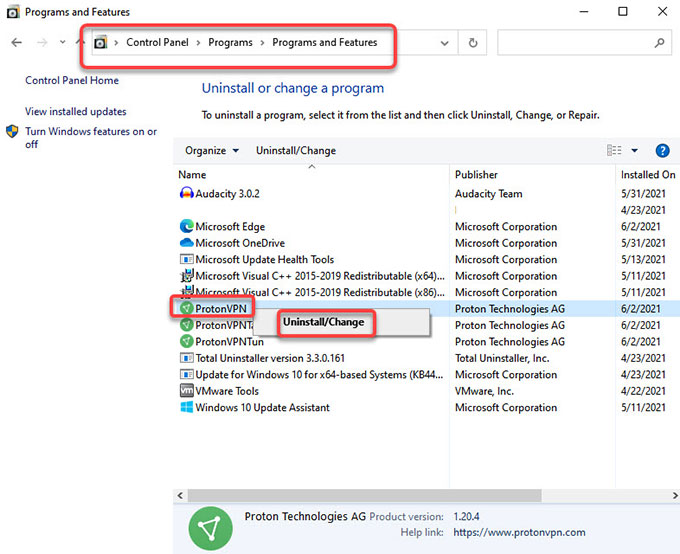
Task: Select the Microsoft Update Health Tools icon
Action: pos(186,259)
